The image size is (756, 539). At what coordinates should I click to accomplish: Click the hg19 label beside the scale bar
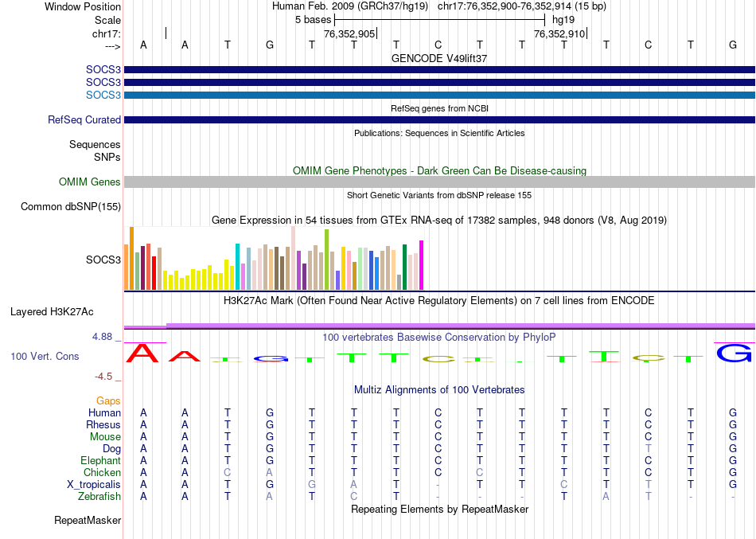(x=563, y=20)
